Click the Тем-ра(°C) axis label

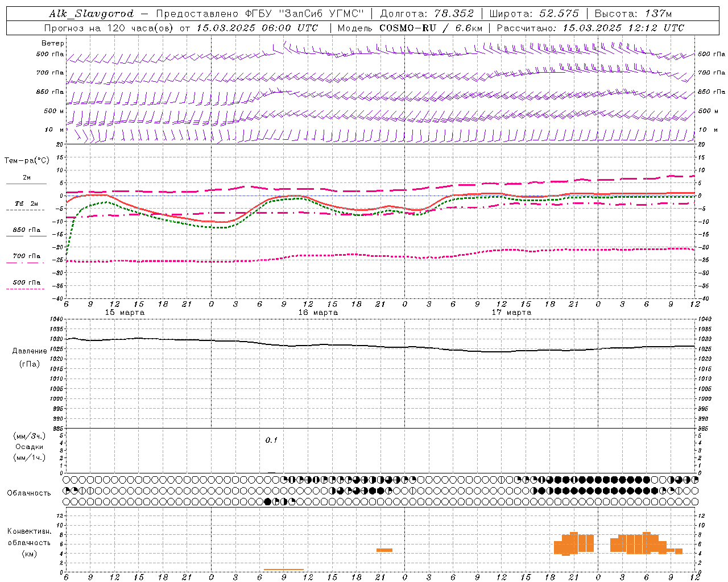tap(27, 161)
